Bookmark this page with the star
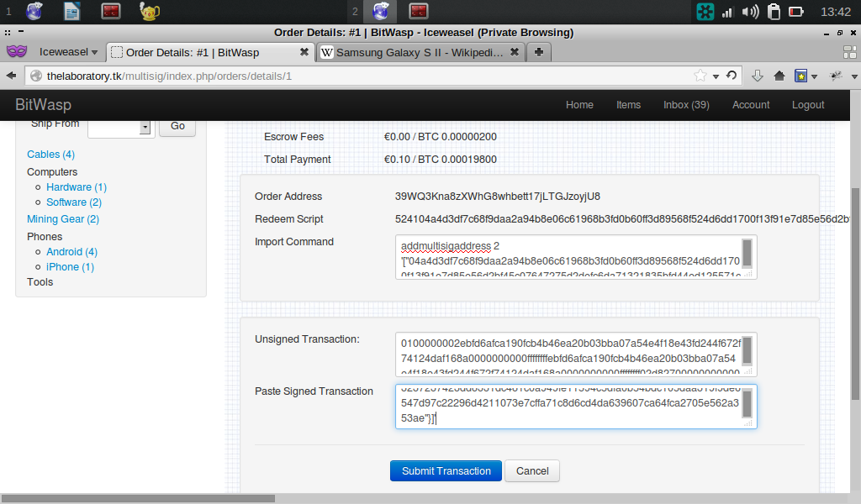The image size is (861, 504). click(x=700, y=76)
